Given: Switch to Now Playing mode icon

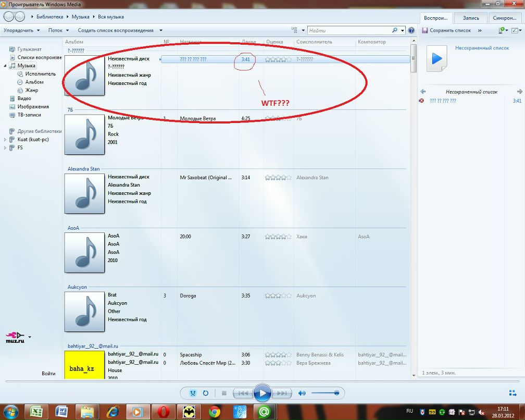Looking at the screenshot, I should pyautogui.click(x=512, y=393).
